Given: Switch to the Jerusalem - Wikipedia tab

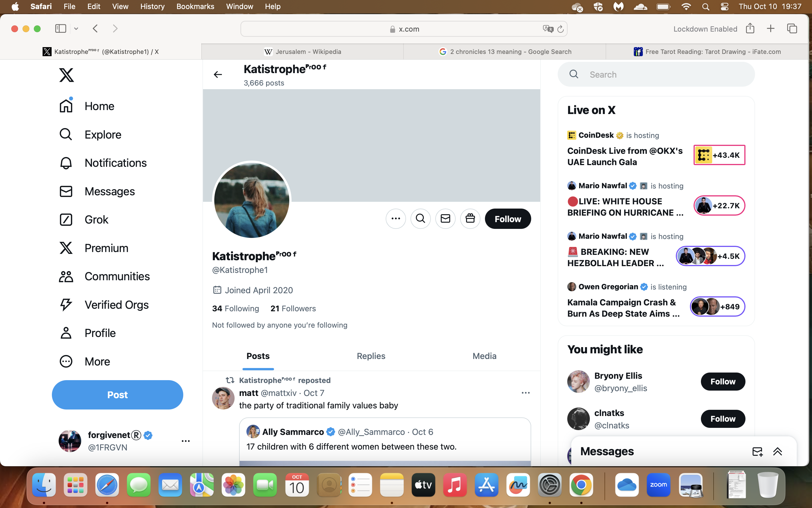Looking at the screenshot, I should click(303, 52).
